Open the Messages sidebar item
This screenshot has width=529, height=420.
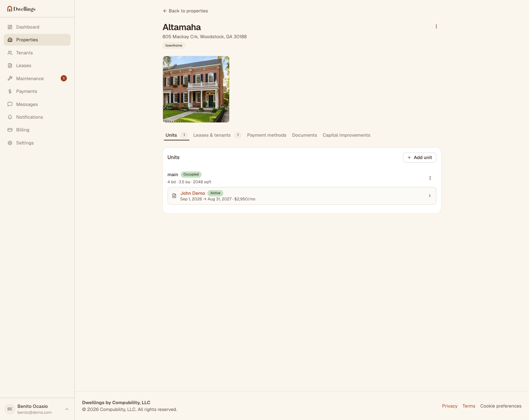click(37, 104)
